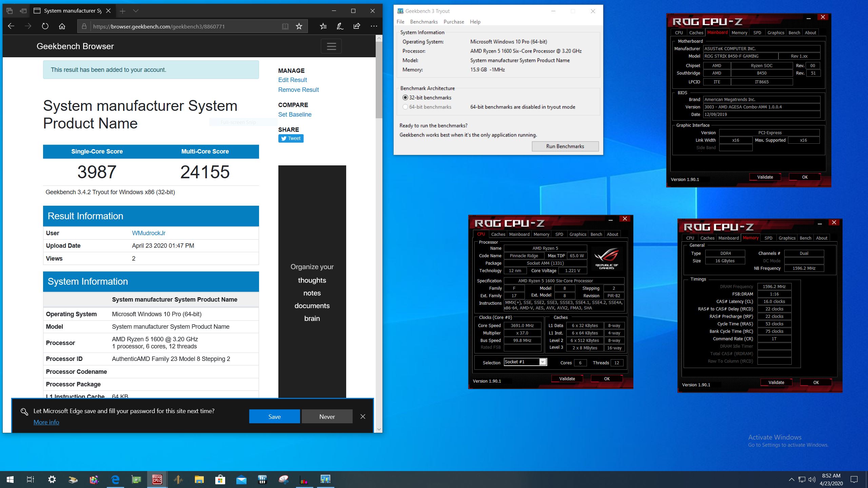Click the Edge back navigation arrow

[x=11, y=26]
